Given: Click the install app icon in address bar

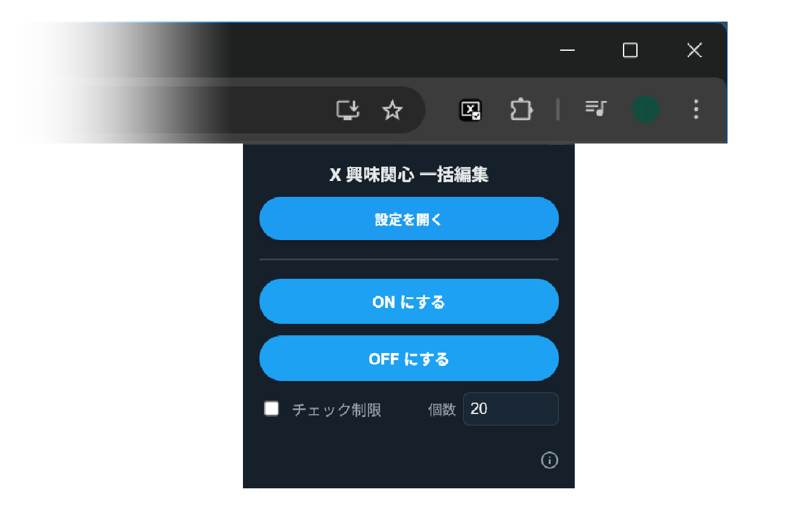Looking at the screenshot, I should coord(348,110).
